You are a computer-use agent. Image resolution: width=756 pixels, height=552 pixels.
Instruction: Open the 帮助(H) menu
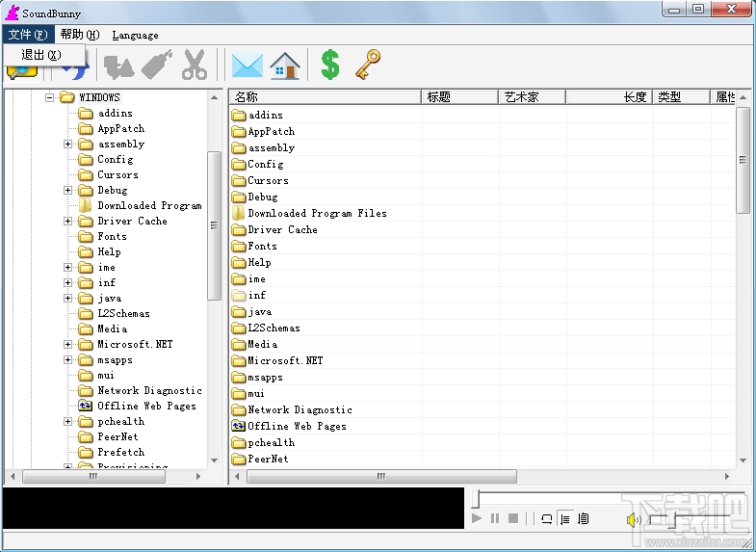[80, 35]
